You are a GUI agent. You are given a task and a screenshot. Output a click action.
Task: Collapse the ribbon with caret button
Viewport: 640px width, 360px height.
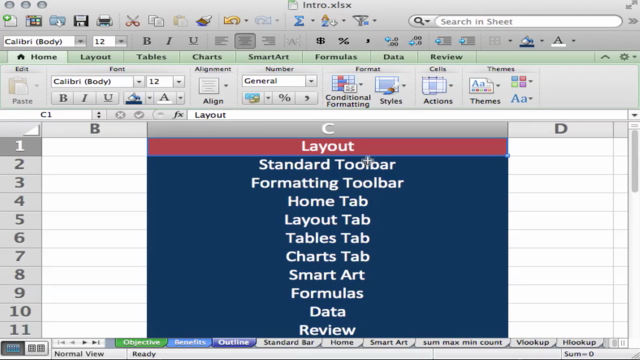(605, 57)
